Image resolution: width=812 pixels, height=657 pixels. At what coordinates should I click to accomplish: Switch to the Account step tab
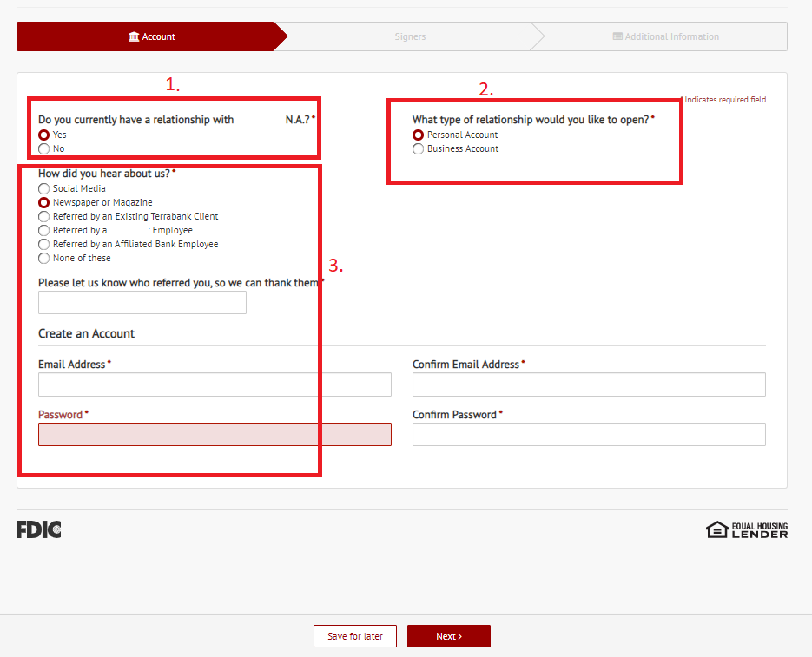coord(152,36)
